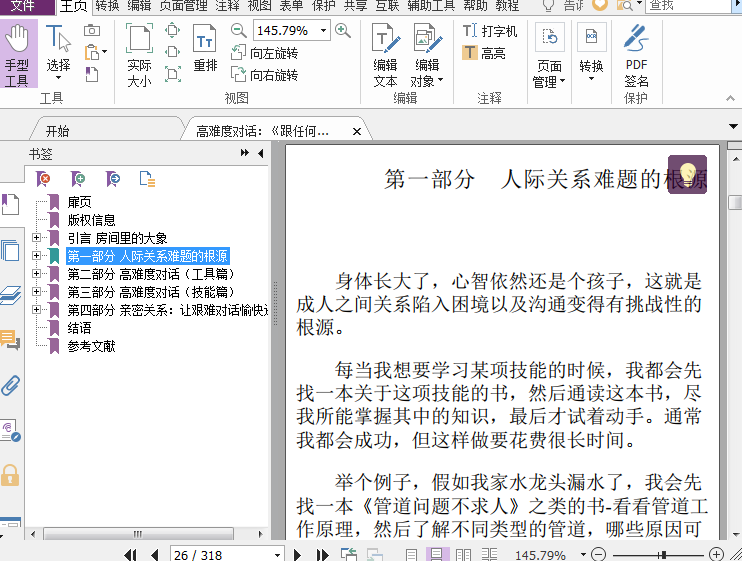Open Page Management (页面管理) button

[x=549, y=55]
